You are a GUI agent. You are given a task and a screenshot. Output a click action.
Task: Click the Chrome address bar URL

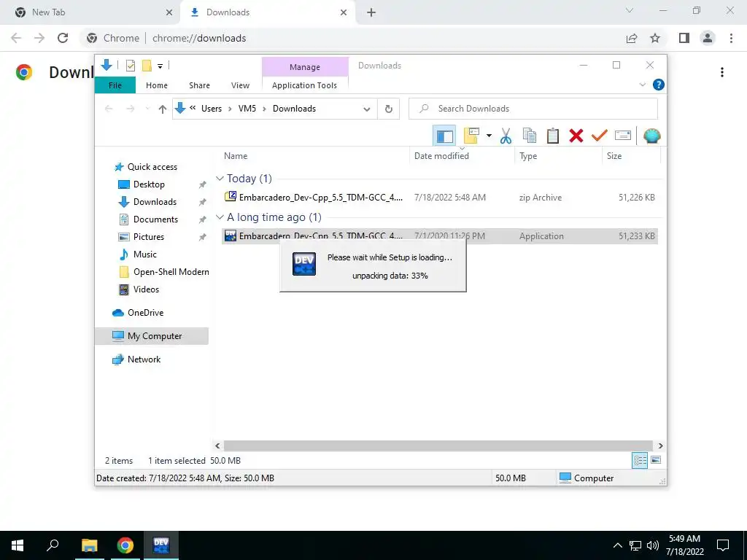(199, 38)
